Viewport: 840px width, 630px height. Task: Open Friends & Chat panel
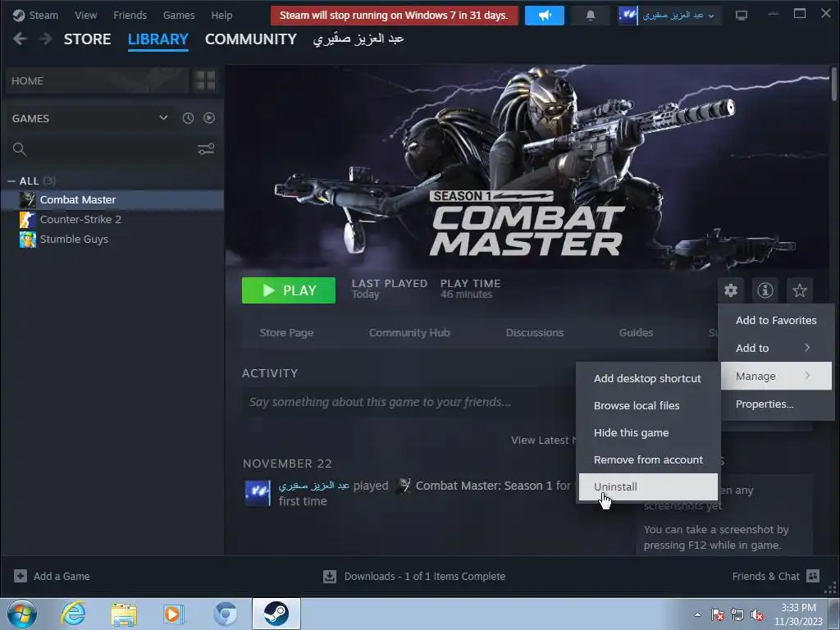coord(776,577)
